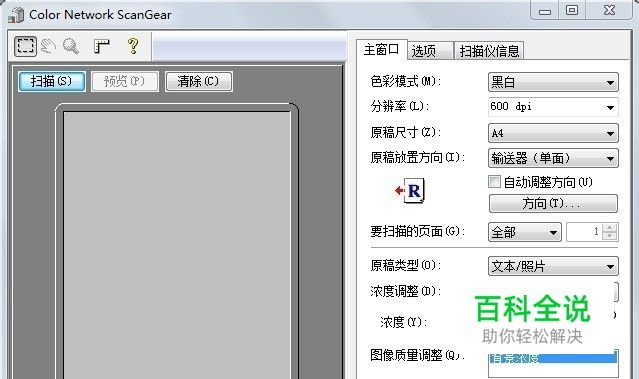
Task: Click the ruler corner icon in toolbar
Action: pos(101,46)
